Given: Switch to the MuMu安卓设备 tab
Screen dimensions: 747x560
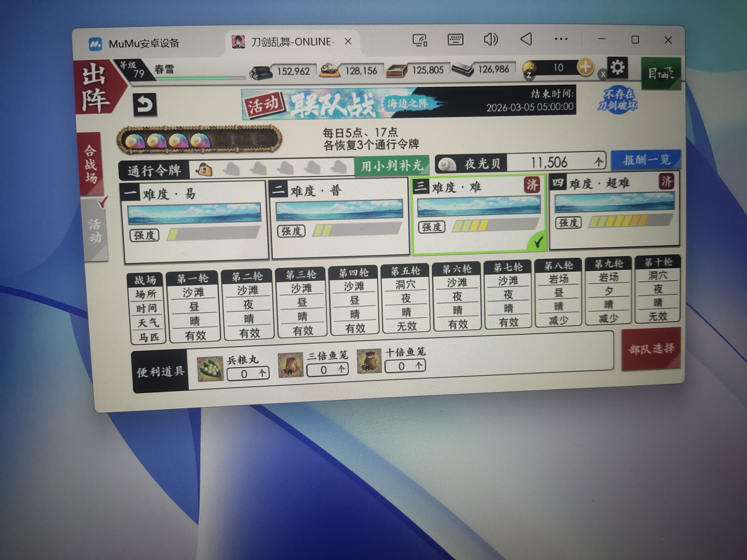Looking at the screenshot, I should coord(135,43).
